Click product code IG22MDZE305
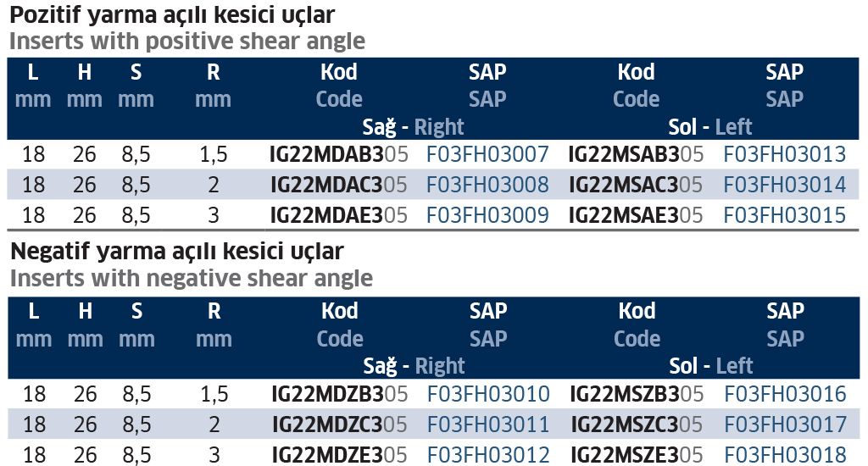 pyautogui.click(x=340, y=455)
